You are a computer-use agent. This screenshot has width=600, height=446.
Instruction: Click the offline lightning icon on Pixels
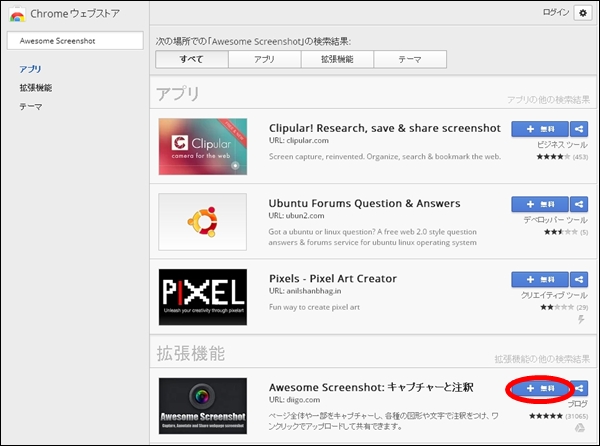click(581, 319)
